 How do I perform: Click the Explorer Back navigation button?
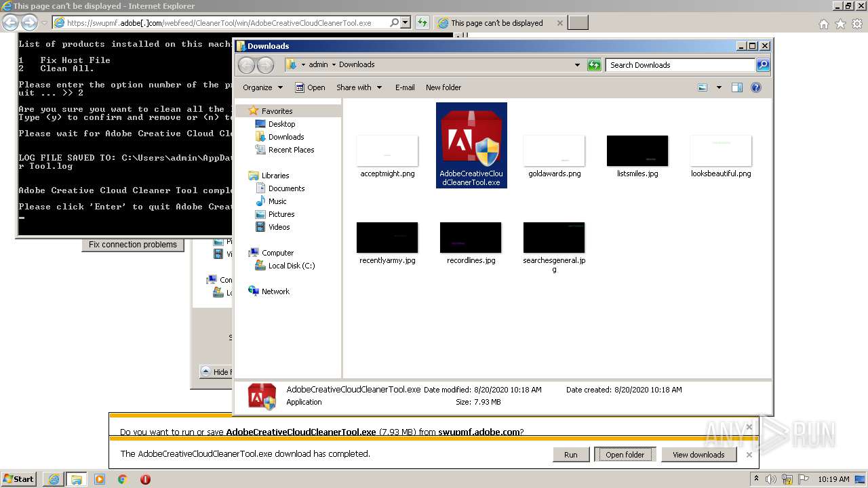click(x=247, y=65)
